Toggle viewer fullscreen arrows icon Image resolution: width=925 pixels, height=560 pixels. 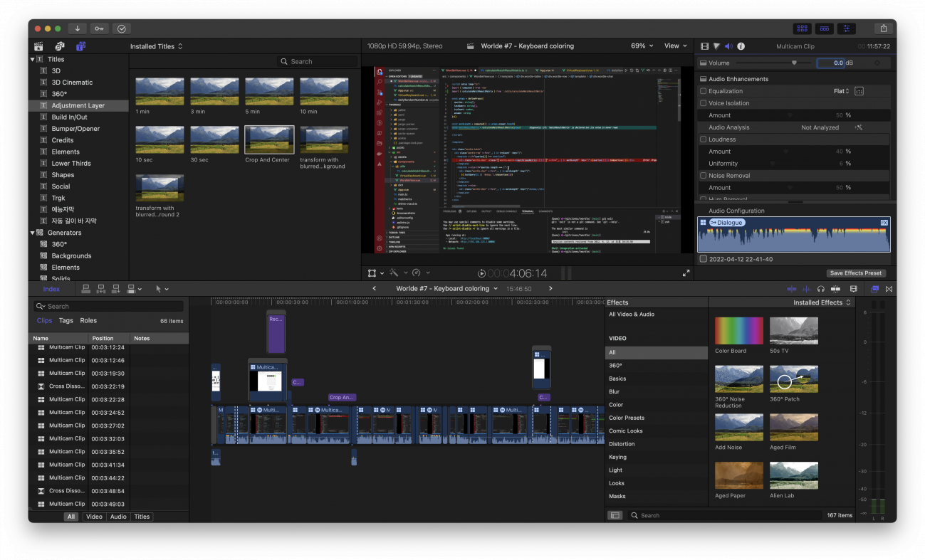pyautogui.click(x=686, y=273)
